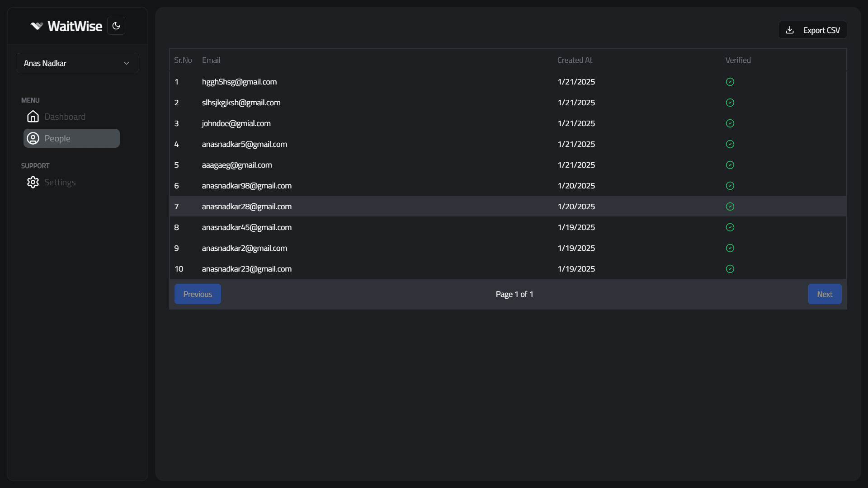This screenshot has width=868, height=488.
Task: Click the date for hgghShsg@gmail.com
Action: [576, 82]
